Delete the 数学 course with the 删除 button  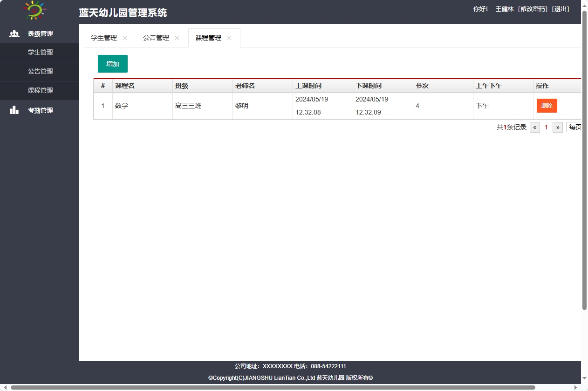pos(547,106)
